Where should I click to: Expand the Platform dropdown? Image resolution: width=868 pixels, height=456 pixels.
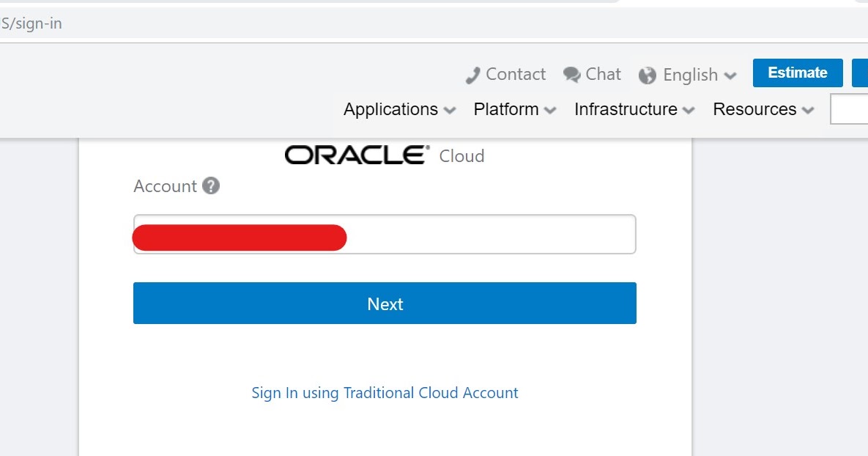(506, 109)
